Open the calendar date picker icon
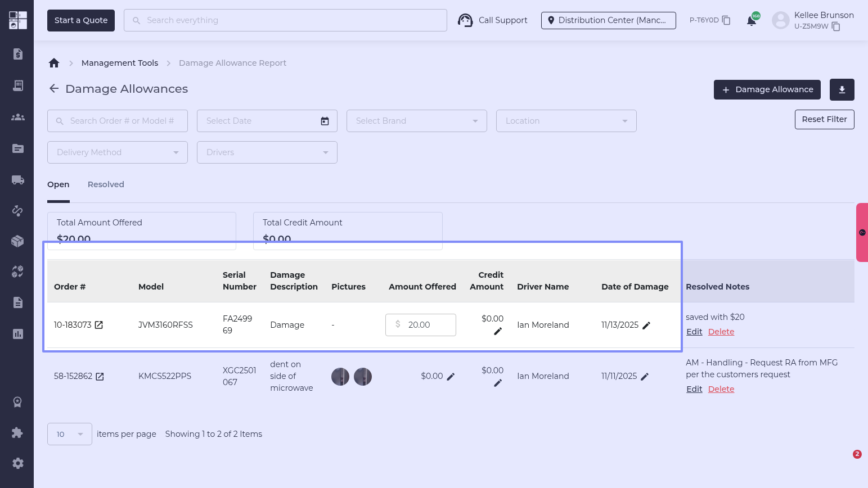This screenshot has width=868, height=488. click(x=325, y=121)
